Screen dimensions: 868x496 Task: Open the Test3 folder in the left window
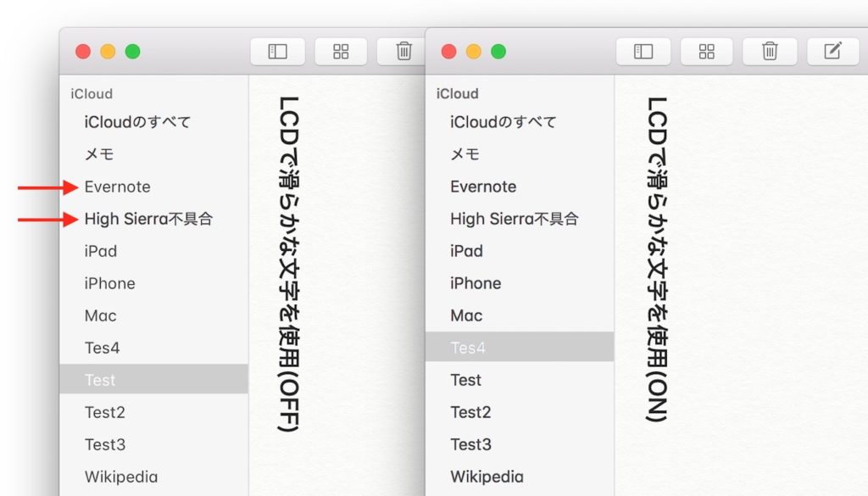(x=105, y=444)
